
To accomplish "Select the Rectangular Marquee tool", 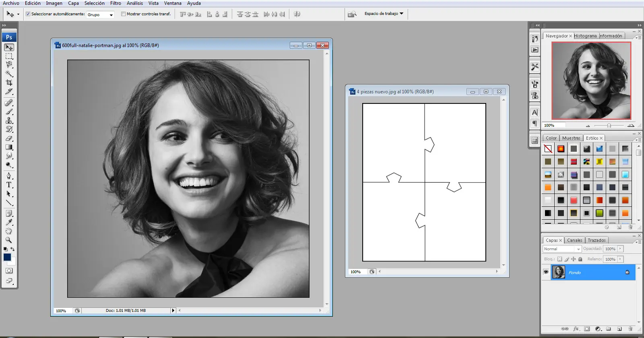I will 9,56.
